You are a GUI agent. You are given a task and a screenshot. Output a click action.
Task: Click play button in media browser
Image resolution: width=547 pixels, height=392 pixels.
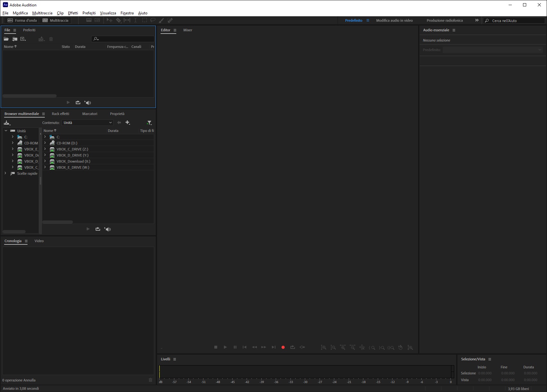(x=88, y=229)
